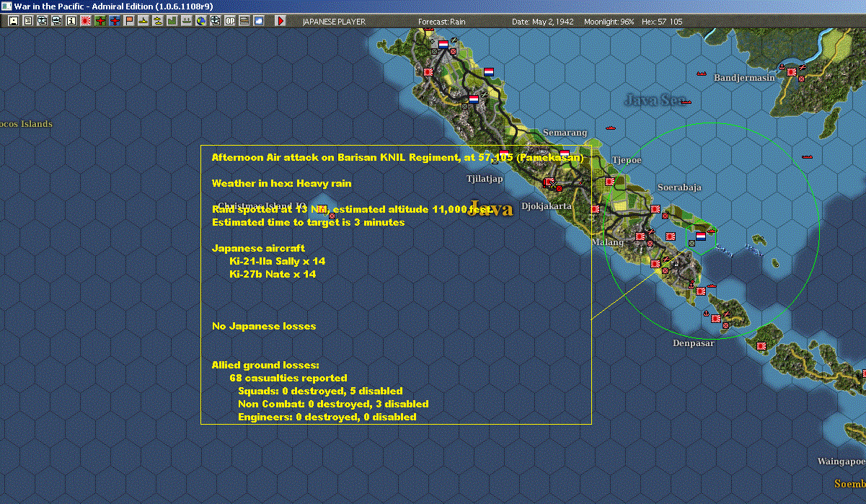
Task: Click the Semarang city label
Action: point(565,133)
